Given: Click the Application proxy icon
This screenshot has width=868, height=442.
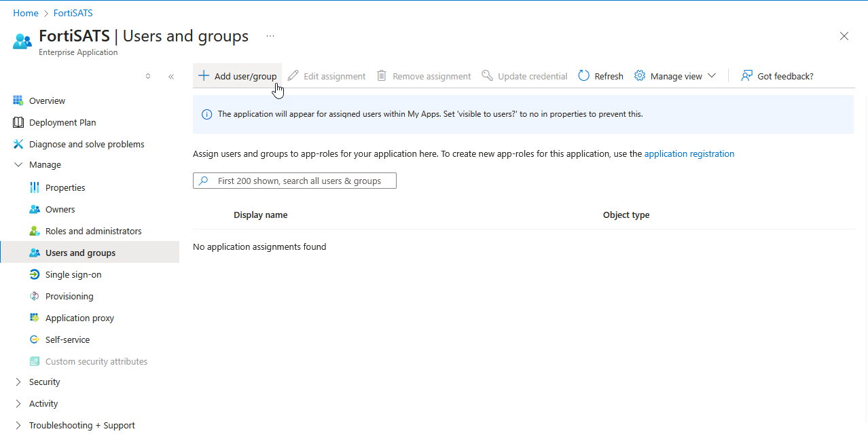Looking at the screenshot, I should pos(35,318).
